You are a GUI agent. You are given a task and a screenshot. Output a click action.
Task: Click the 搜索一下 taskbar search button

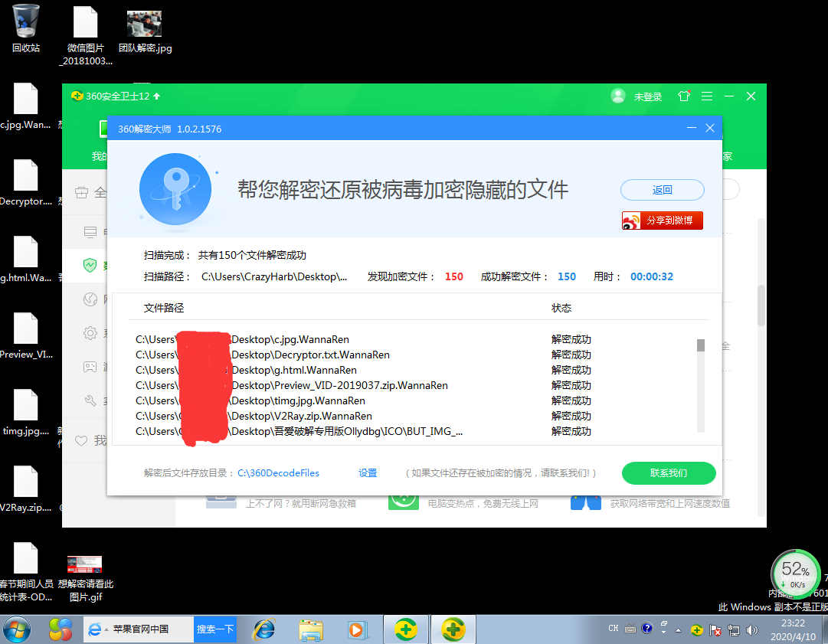pyautogui.click(x=215, y=629)
